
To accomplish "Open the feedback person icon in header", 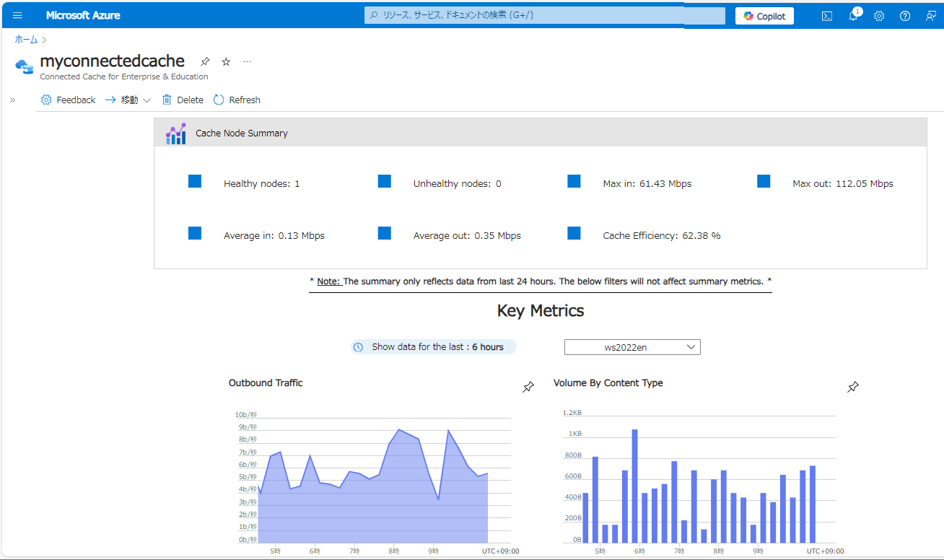I will coord(931,16).
